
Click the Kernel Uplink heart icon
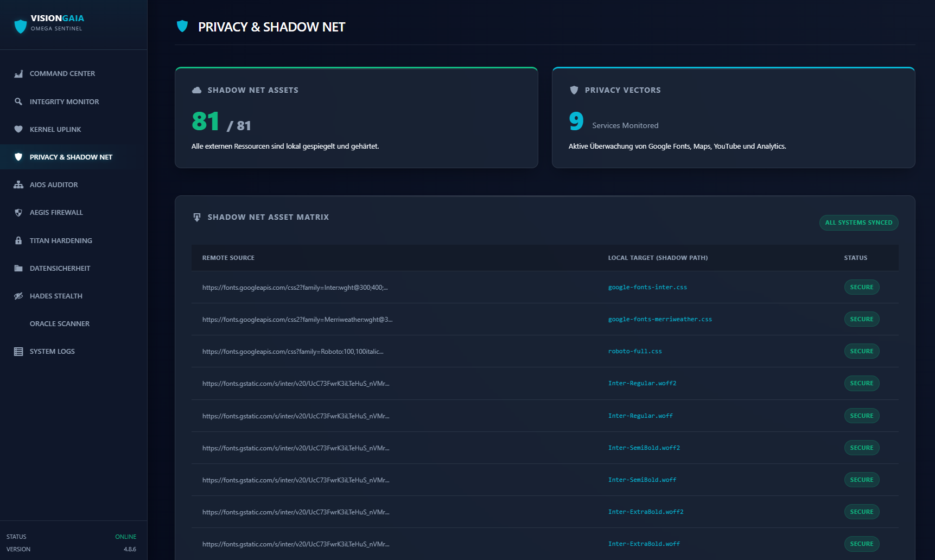18,129
